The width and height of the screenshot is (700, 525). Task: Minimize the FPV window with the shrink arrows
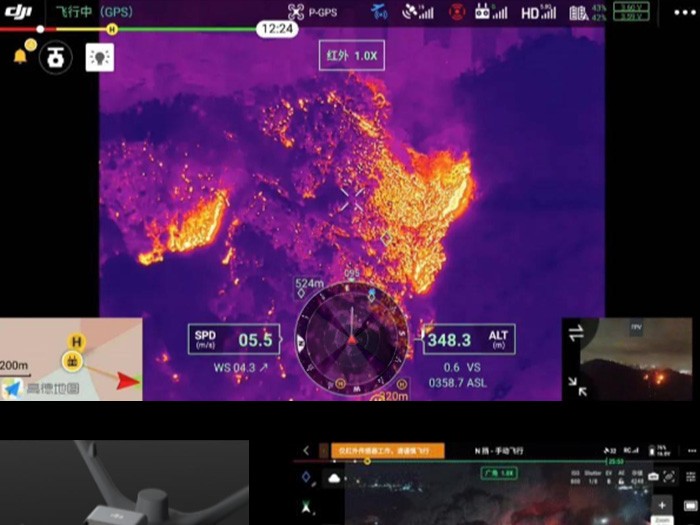[577, 387]
